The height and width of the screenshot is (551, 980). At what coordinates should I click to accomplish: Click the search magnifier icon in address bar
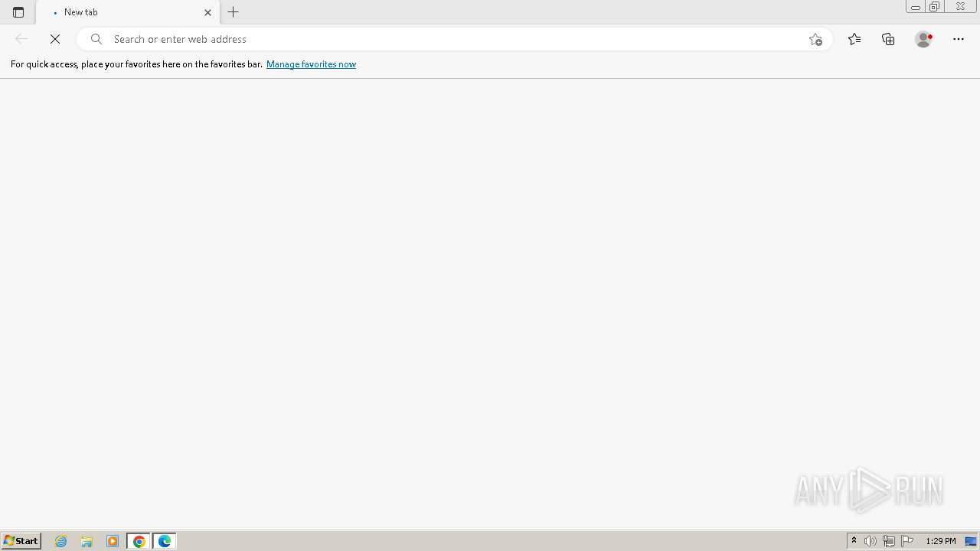96,39
